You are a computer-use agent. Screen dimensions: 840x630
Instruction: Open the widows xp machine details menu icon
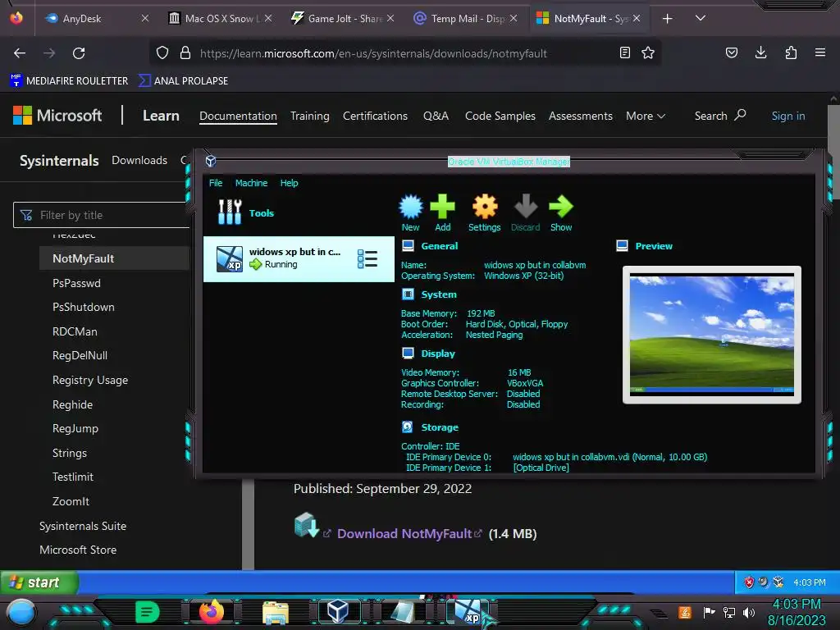click(x=367, y=259)
